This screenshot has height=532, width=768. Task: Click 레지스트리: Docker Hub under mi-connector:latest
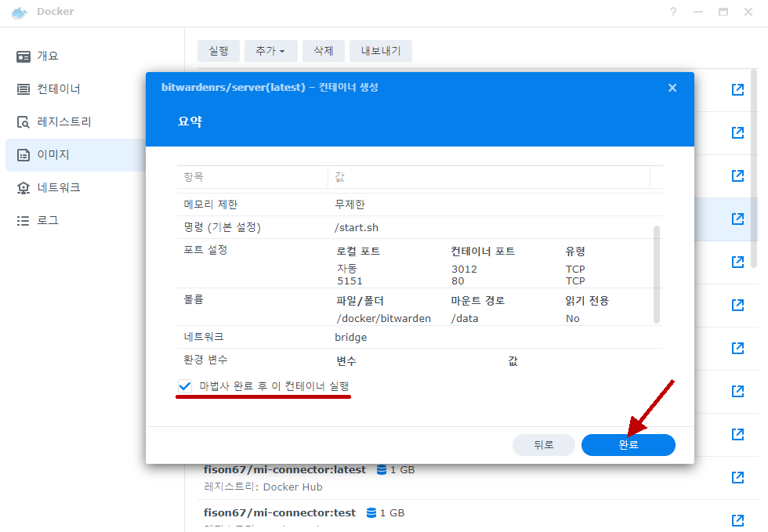pos(263,487)
